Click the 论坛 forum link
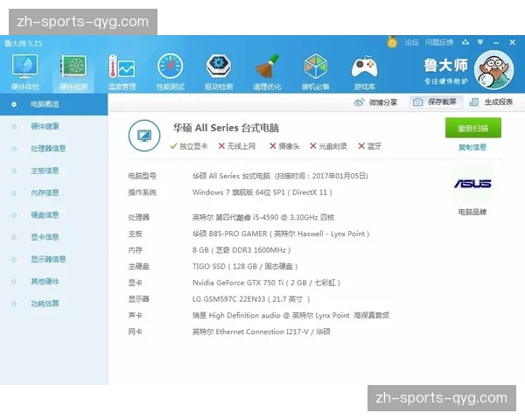 click(411, 43)
